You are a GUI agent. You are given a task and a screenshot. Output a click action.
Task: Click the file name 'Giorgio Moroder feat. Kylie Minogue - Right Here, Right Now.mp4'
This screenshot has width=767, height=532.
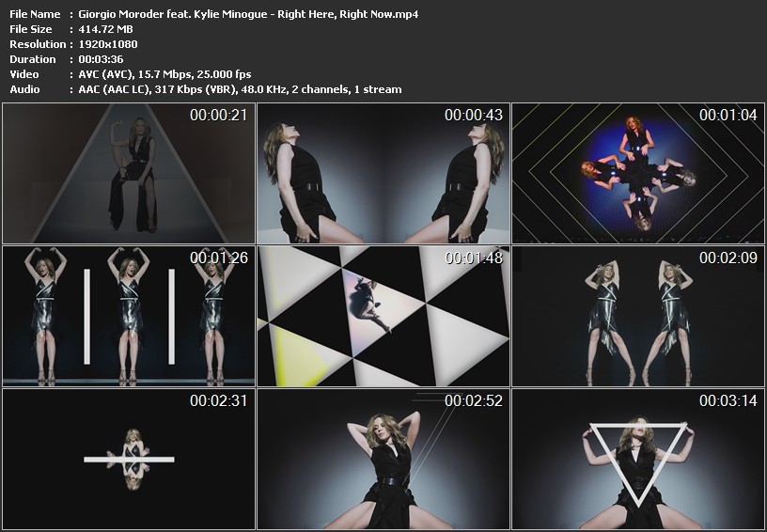248,14
